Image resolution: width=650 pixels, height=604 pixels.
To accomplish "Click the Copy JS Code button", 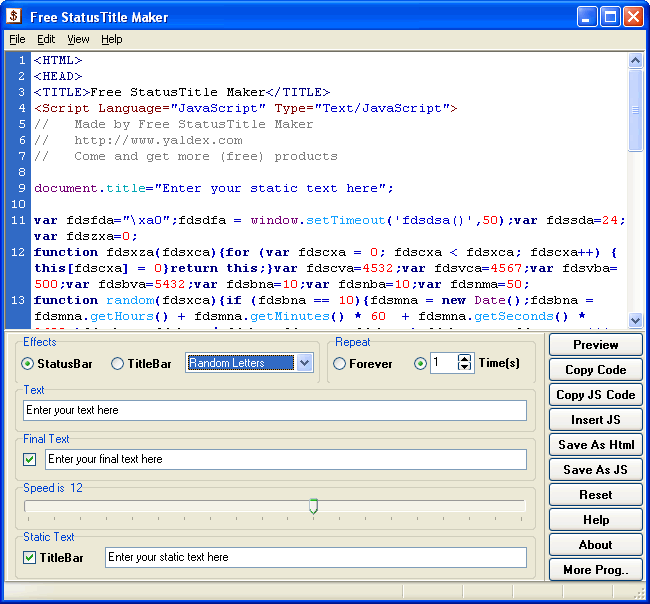I will click(596, 395).
